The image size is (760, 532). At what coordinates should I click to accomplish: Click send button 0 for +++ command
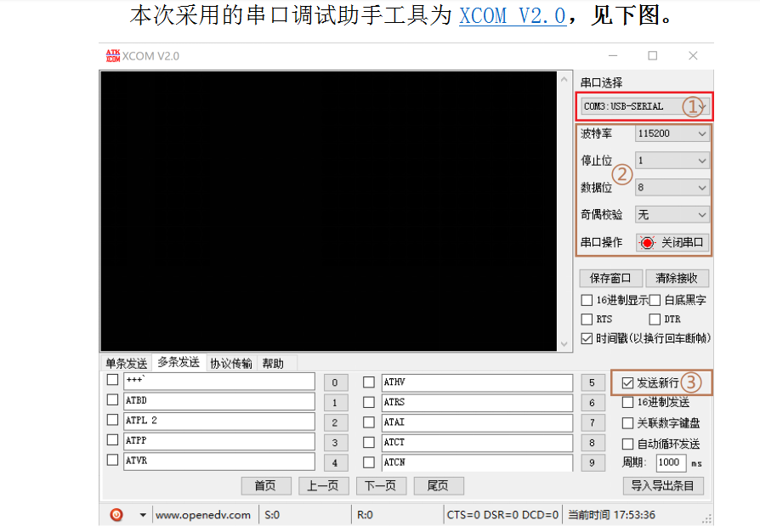336,382
